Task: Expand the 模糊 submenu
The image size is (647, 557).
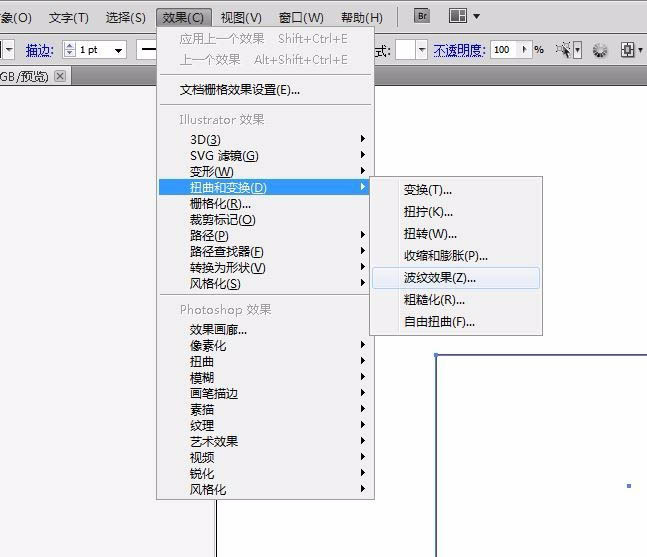Action: (265, 377)
